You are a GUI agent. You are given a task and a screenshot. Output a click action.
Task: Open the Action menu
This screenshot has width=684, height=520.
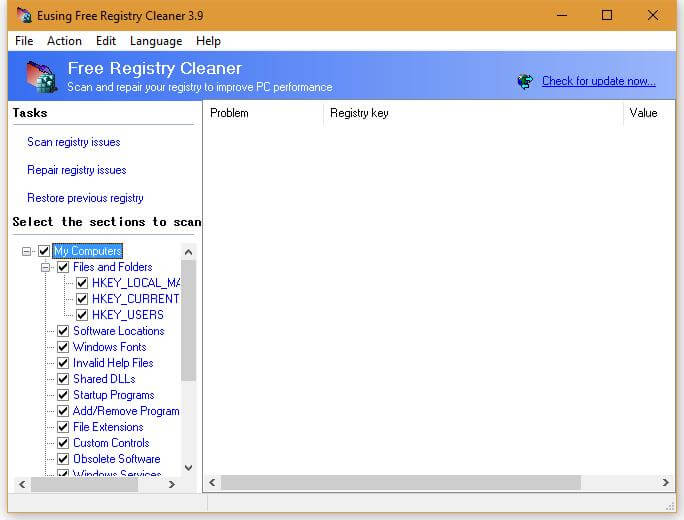click(64, 41)
